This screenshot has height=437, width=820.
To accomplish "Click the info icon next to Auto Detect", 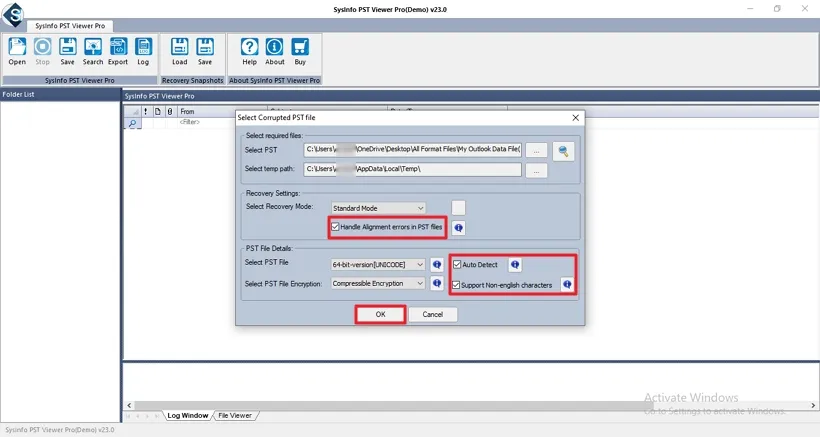I will (x=515, y=264).
